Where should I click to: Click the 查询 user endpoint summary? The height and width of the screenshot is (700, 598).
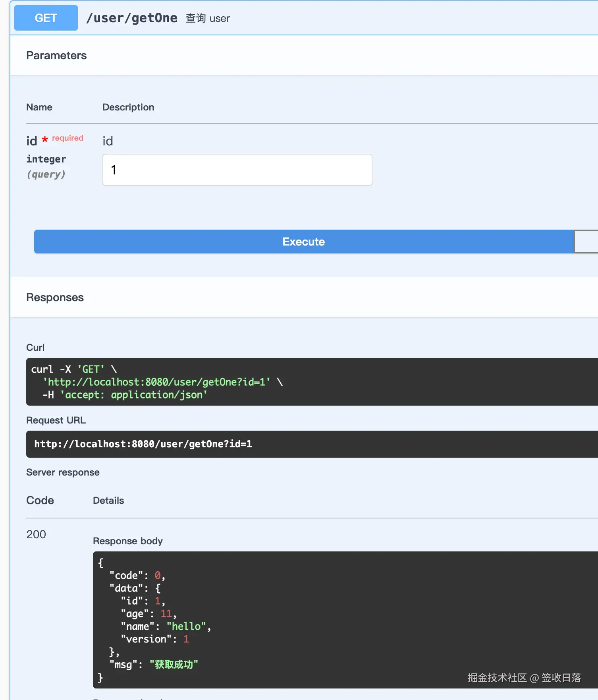pyautogui.click(x=208, y=18)
